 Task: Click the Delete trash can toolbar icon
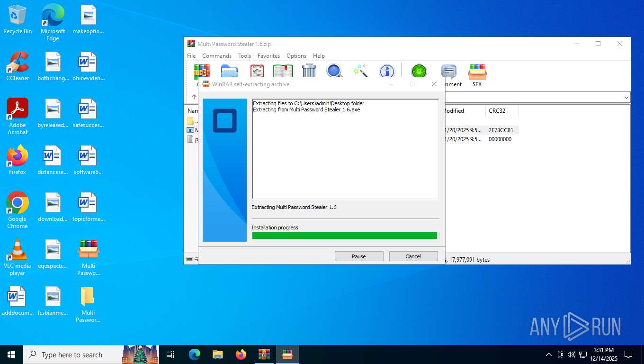pos(309,71)
